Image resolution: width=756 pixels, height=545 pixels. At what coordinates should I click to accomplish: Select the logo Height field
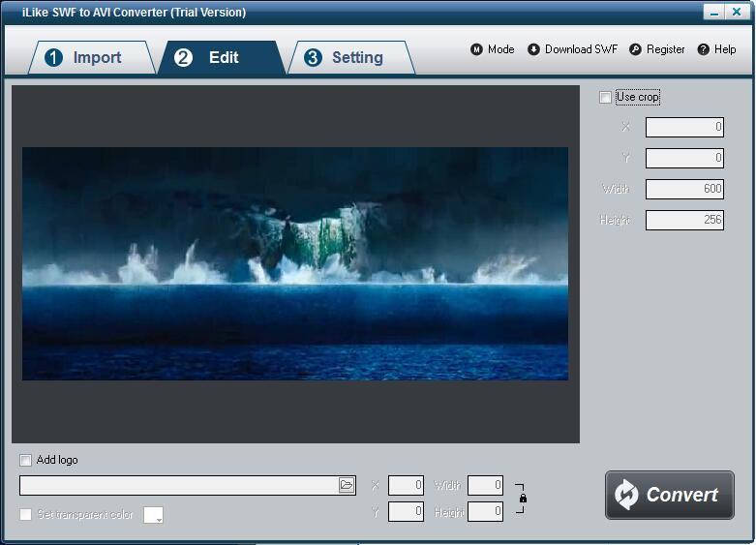486,512
